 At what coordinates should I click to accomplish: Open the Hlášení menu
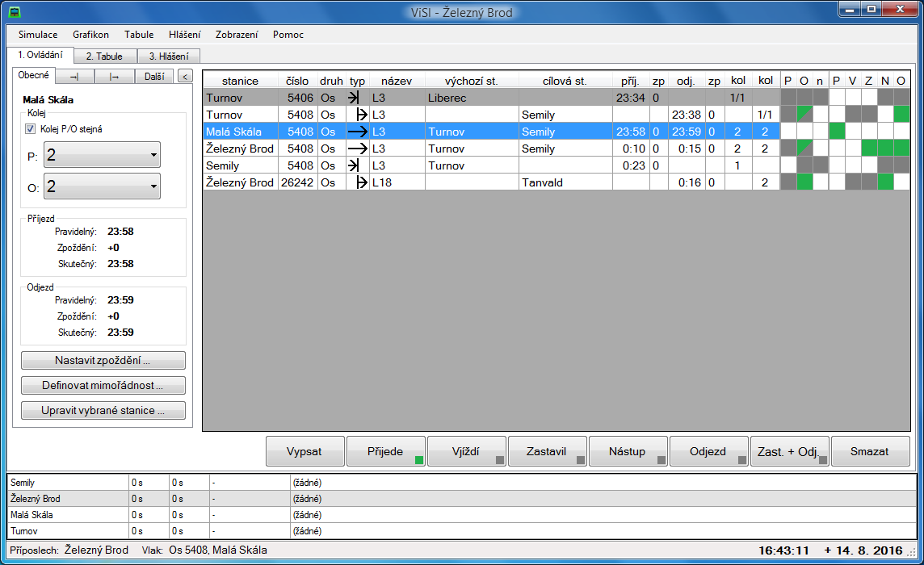tap(184, 34)
